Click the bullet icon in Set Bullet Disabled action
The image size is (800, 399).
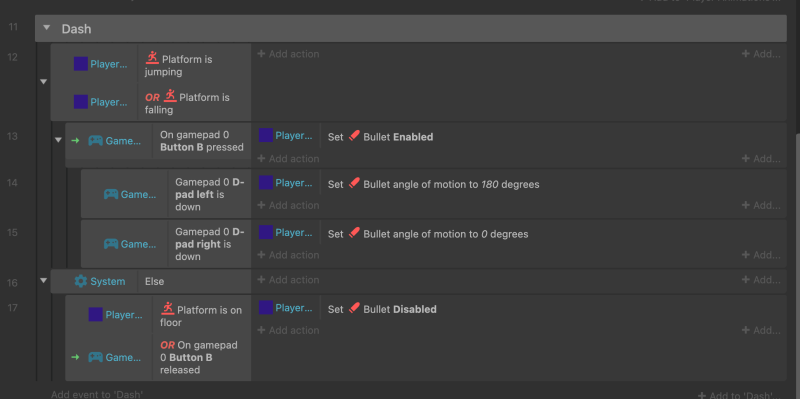[354, 309]
